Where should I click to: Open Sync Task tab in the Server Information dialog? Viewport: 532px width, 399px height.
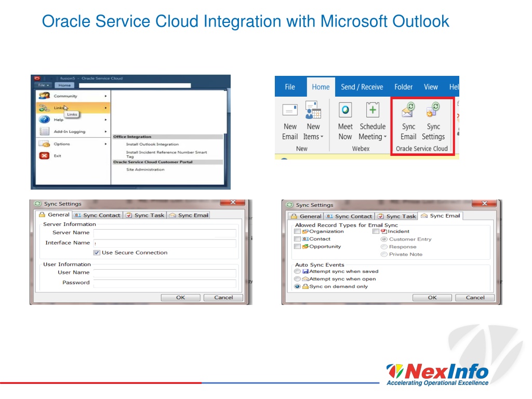[x=145, y=215]
